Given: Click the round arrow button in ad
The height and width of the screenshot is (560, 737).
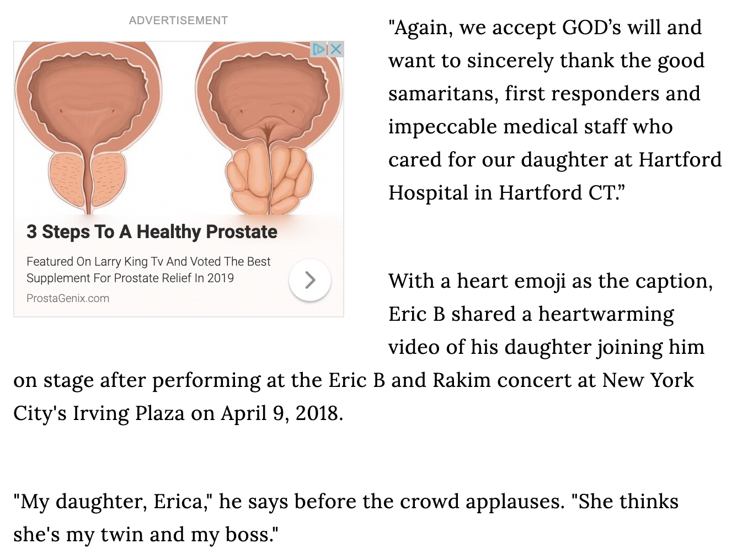Looking at the screenshot, I should (310, 280).
